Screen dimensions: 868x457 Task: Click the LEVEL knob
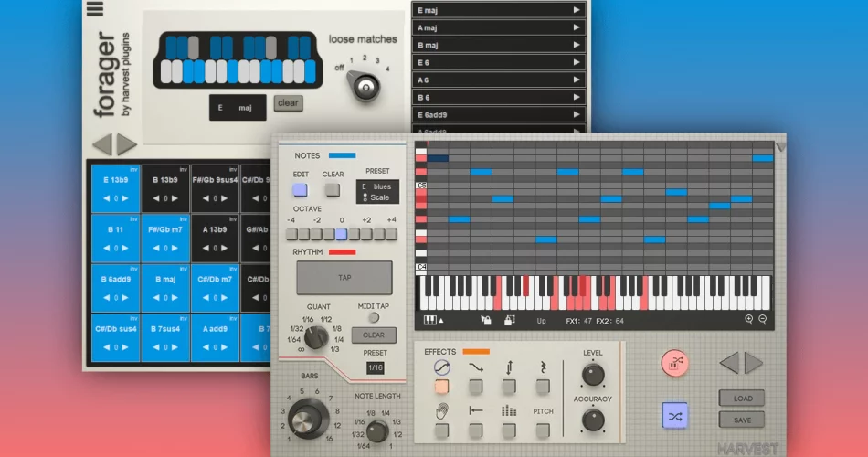coord(593,375)
